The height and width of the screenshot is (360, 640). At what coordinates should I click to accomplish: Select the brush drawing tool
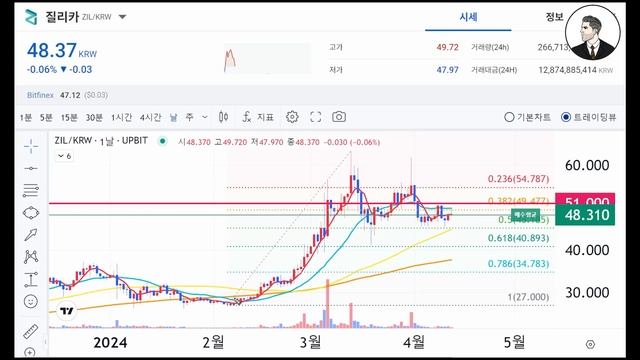(31, 235)
